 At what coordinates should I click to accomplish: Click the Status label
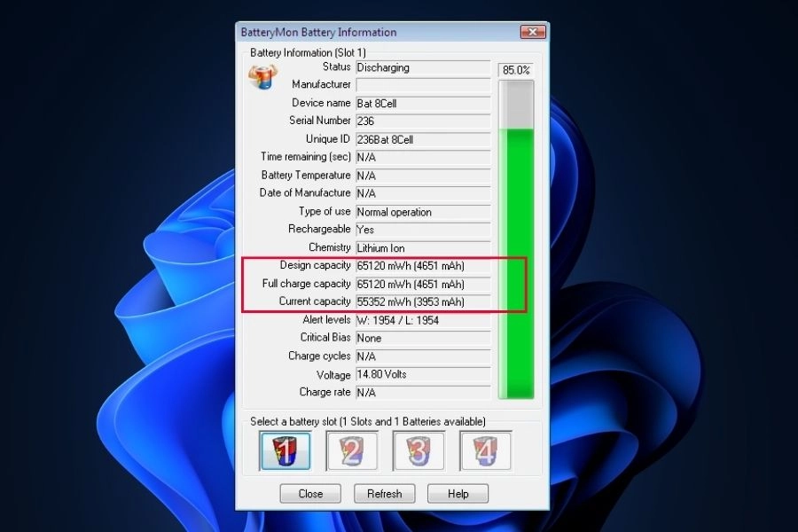[x=336, y=66]
